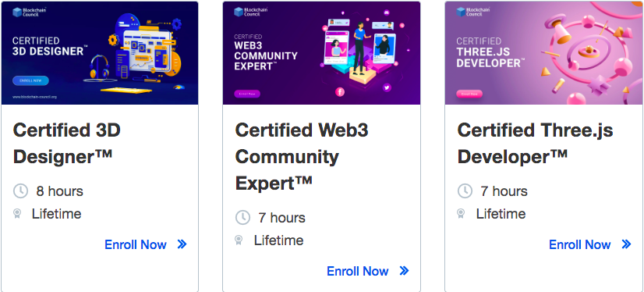This screenshot has height=292, width=644.
Task: Open the Certified Three.js Developer™ heading
Action: (x=535, y=144)
